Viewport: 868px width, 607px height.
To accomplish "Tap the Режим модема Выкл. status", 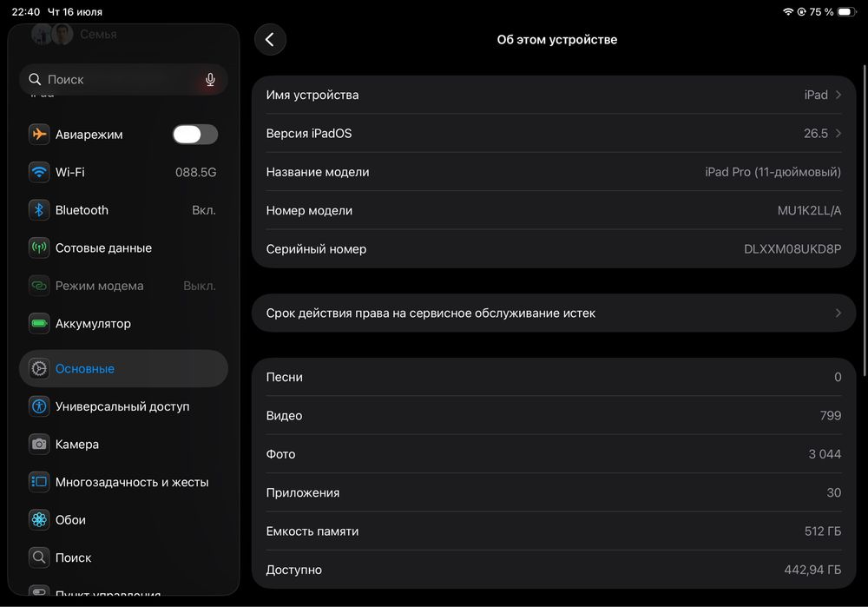I will pyautogui.click(x=200, y=286).
